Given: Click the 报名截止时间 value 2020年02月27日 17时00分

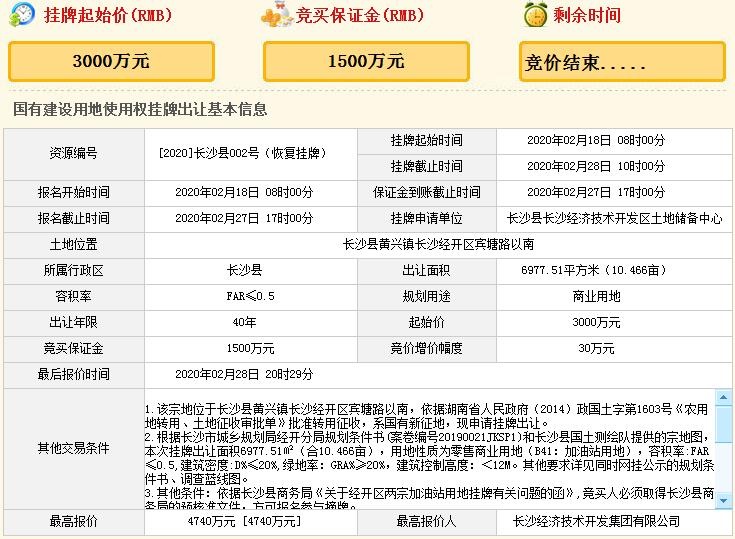Looking at the screenshot, I should 244,218.
